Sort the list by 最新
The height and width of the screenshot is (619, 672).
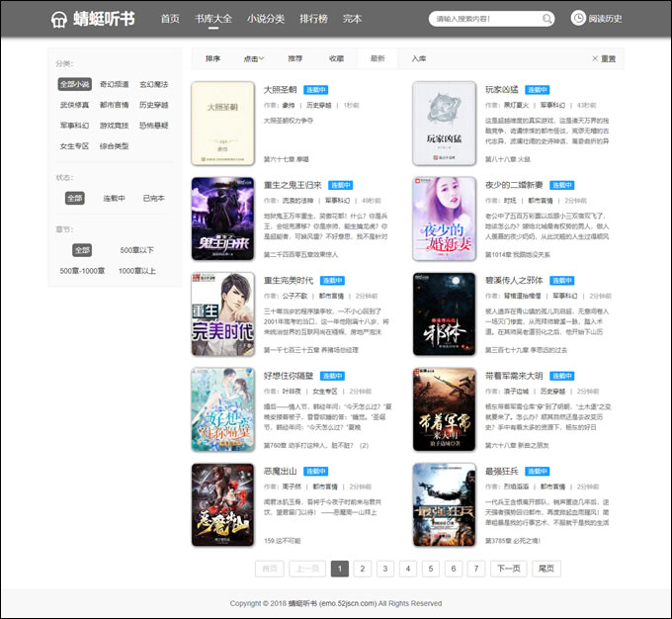click(x=378, y=58)
